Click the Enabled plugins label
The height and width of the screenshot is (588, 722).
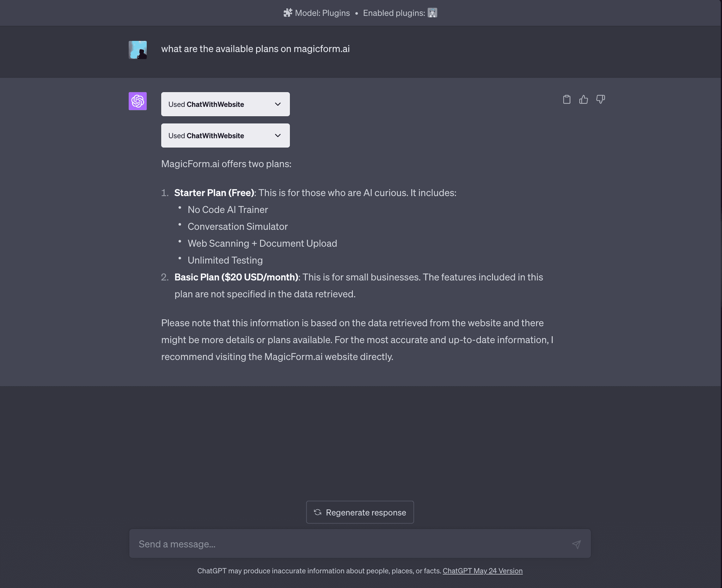394,13
